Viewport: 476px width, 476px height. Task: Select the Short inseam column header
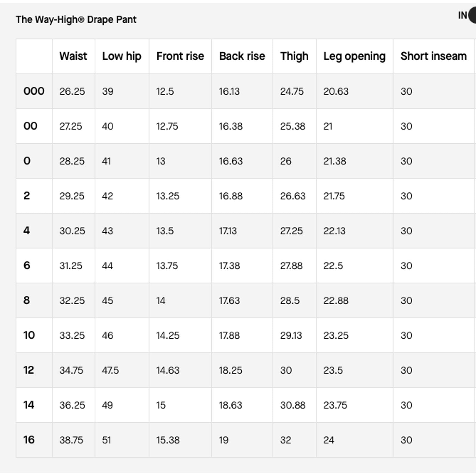point(433,56)
